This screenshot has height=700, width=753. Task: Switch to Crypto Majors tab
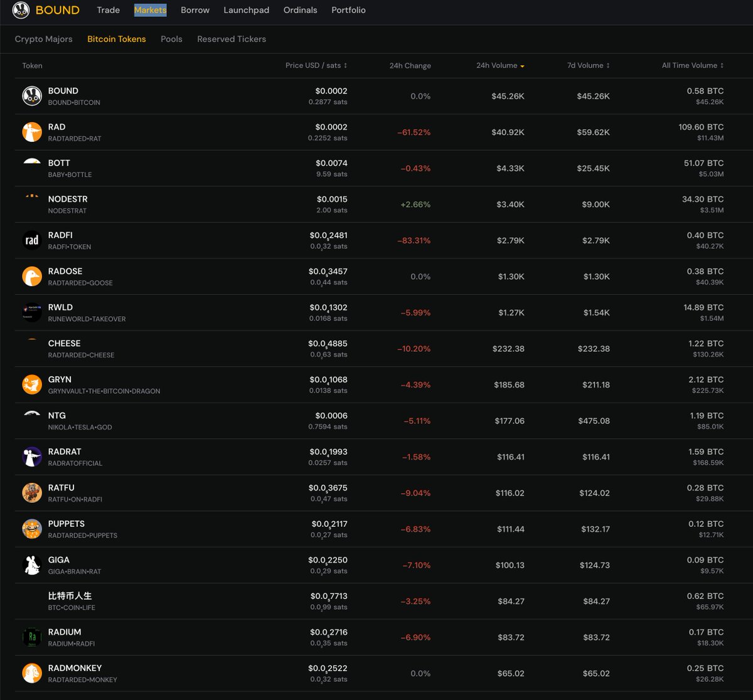point(44,39)
